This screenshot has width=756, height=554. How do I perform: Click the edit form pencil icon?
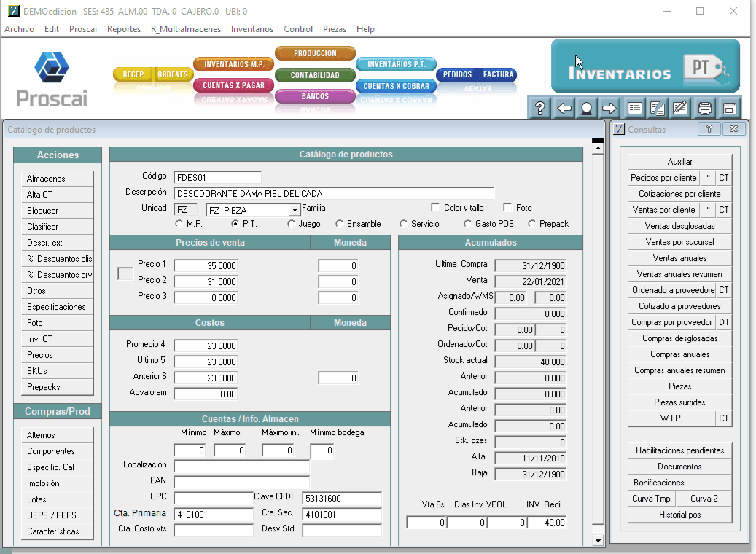pos(680,108)
